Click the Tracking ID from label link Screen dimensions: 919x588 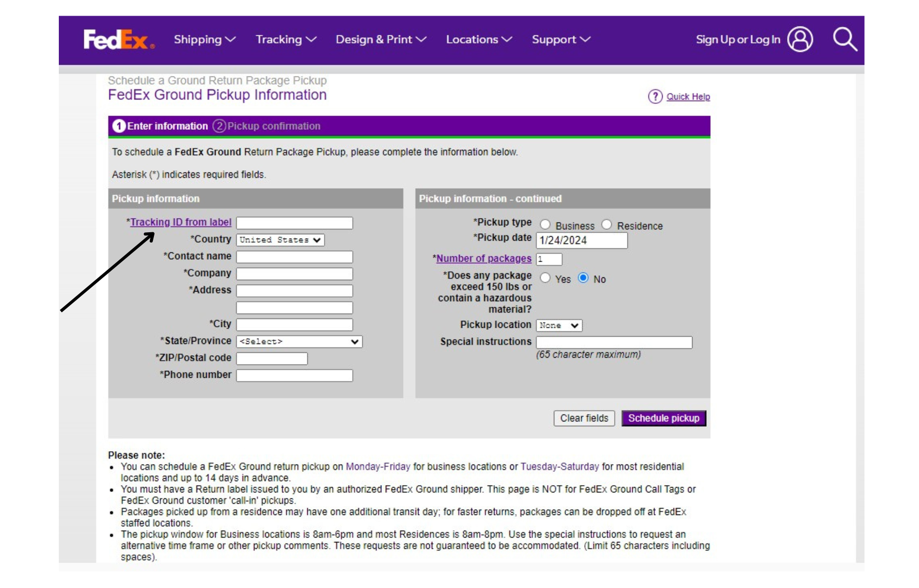coord(181,222)
